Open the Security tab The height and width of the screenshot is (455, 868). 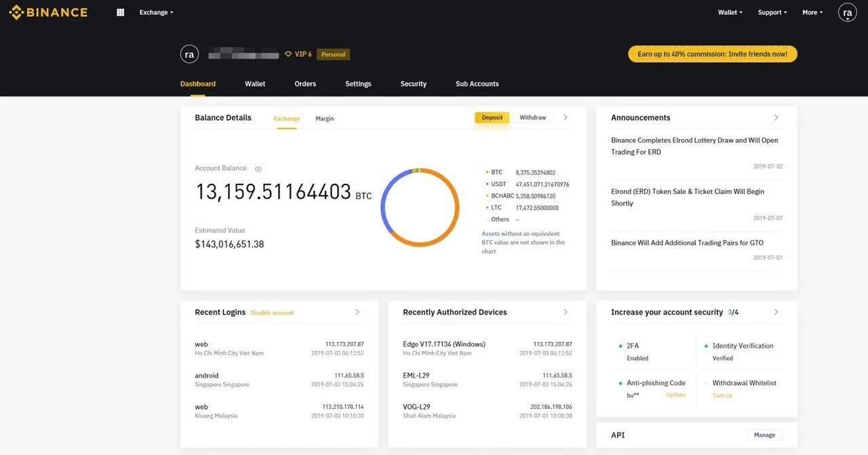click(x=413, y=84)
